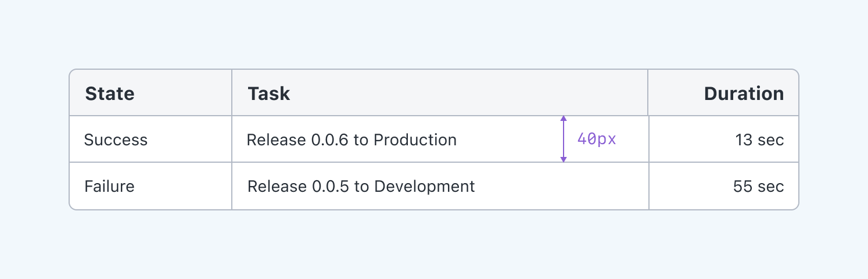Click the word Development in second row
The width and height of the screenshot is (868, 279).
click(x=425, y=187)
